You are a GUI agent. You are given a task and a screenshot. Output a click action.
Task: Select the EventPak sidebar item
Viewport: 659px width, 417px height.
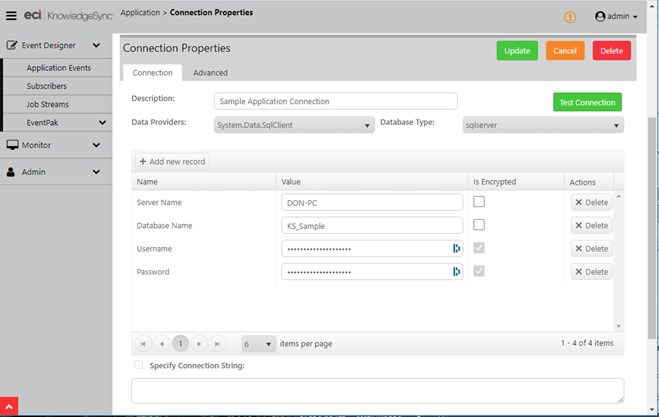tap(42, 123)
